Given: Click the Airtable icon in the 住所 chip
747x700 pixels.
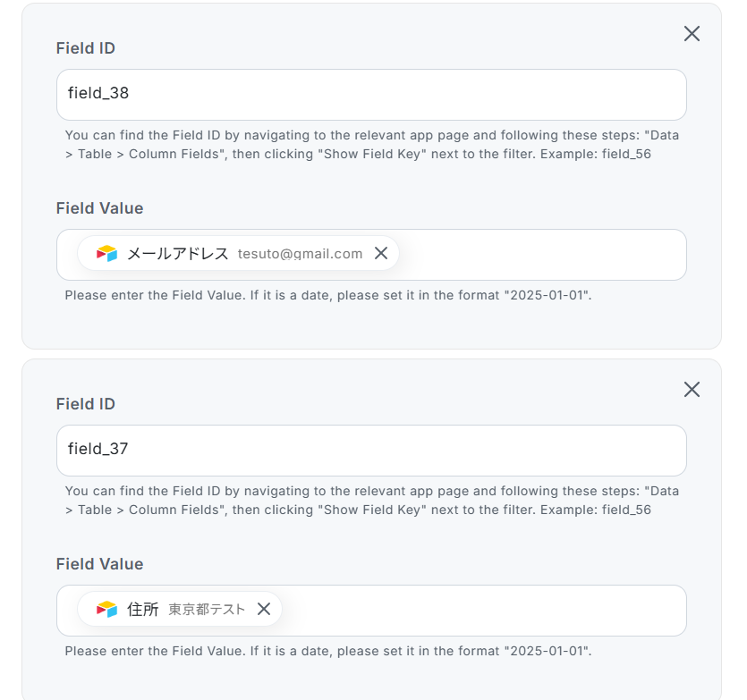Looking at the screenshot, I should 107,610.
